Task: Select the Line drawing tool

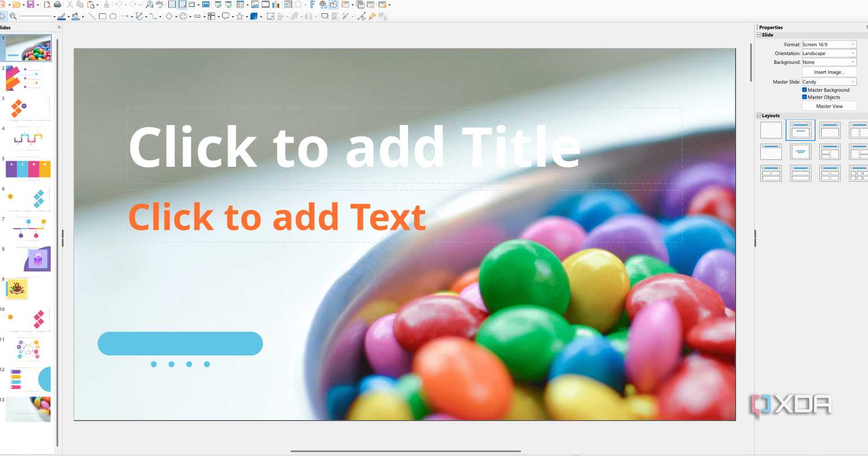Action: (x=92, y=16)
